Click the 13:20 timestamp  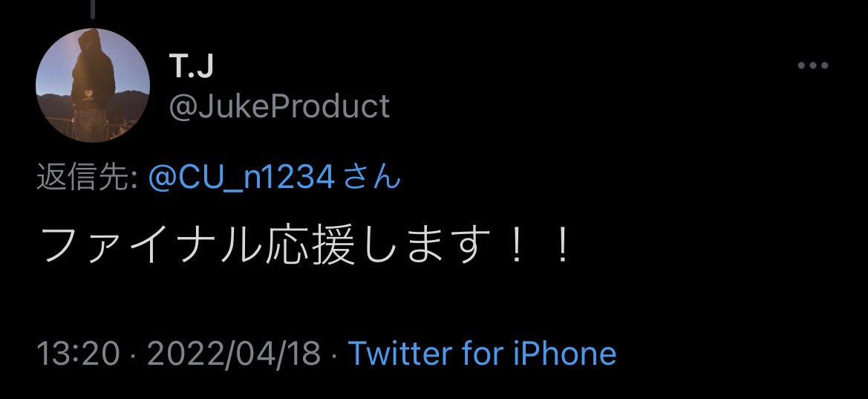78,353
